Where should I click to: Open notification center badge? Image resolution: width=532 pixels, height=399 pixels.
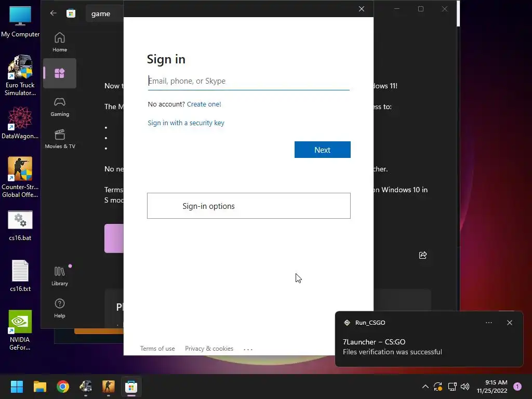(517, 387)
